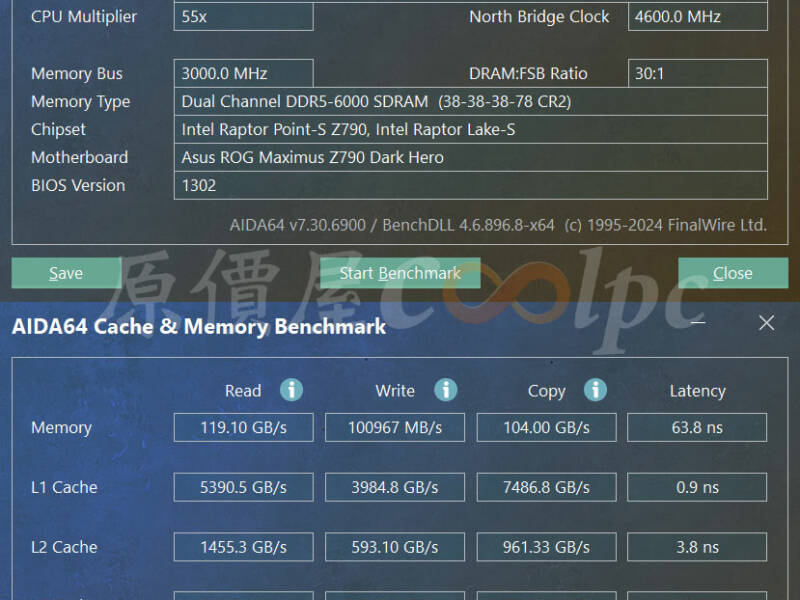Select the Asus ROG Maximus Z790 Dark Hero field
Image resolution: width=800 pixels, height=600 pixels.
pos(470,158)
